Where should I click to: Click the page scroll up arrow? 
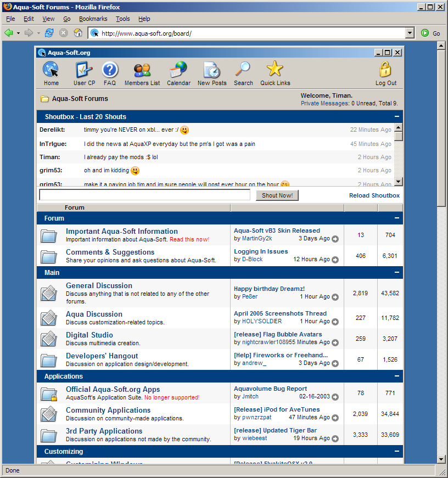(441, 46)
